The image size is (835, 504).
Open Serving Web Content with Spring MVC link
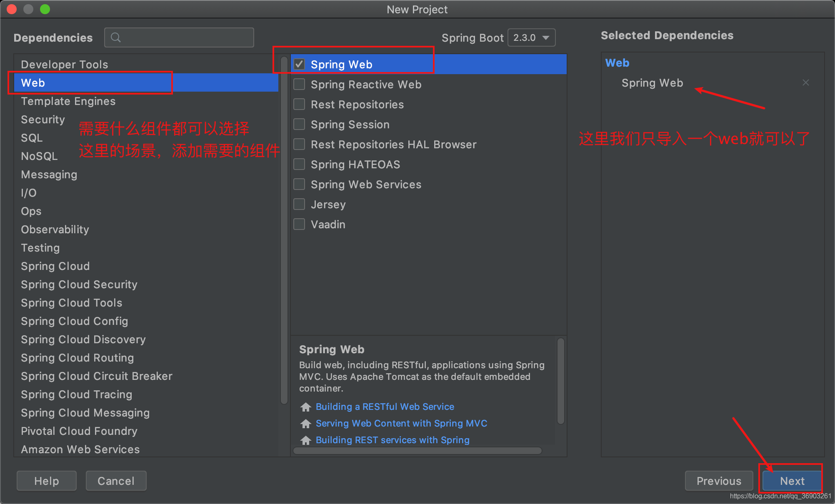[401, 423]
